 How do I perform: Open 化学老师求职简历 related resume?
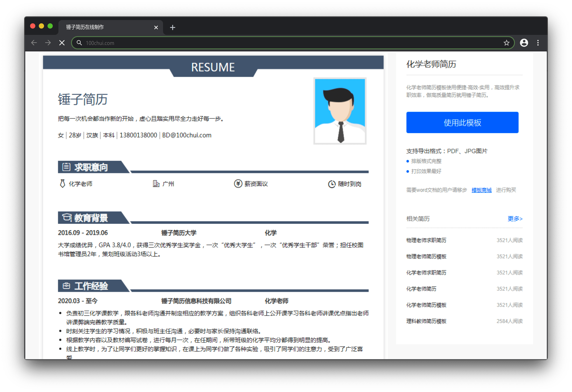(426, 273)
